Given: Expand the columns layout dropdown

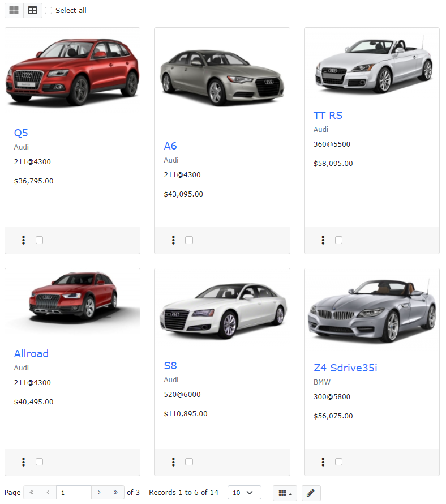Looking at the screenshot, I should coord(285,493).
